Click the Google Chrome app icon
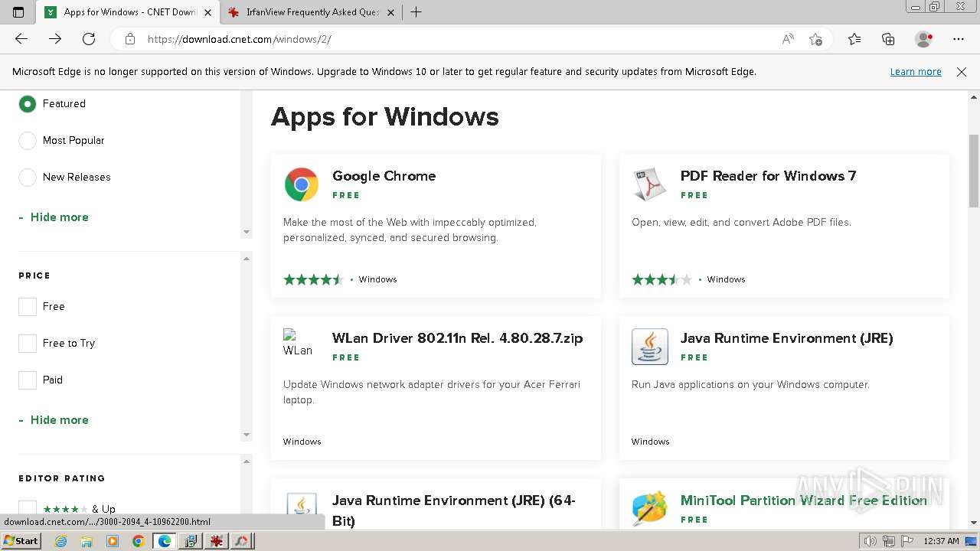The height and width of the screenshot is (551, 980). (x=302, y=184)
